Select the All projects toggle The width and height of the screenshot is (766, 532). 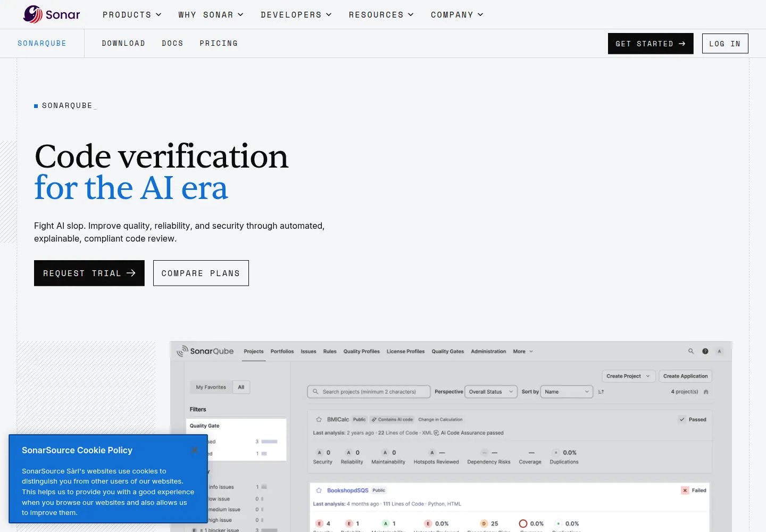coord(241,387)
